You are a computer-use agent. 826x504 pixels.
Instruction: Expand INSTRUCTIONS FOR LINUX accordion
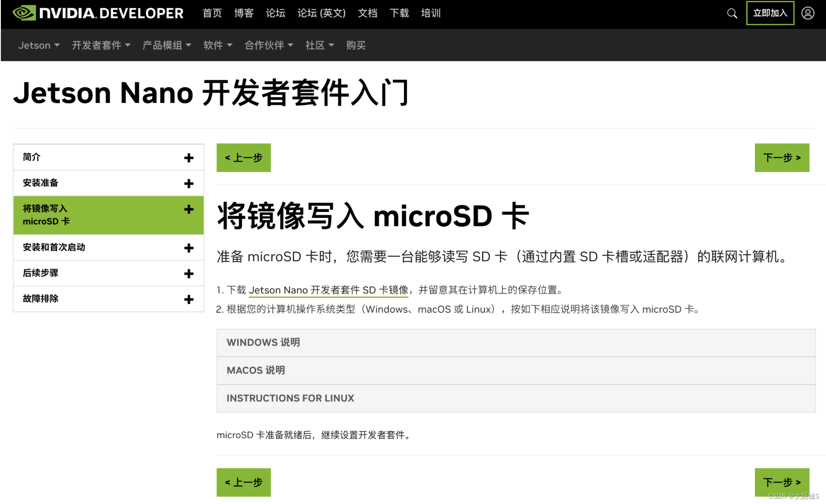pyautogui.click(x=516, y=398)
